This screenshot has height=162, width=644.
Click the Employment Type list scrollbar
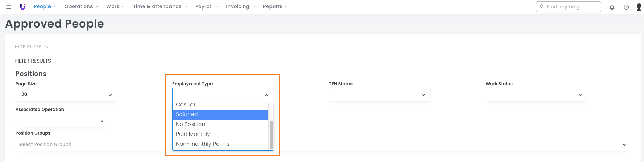pyautogui.click(x=271, y=134)
